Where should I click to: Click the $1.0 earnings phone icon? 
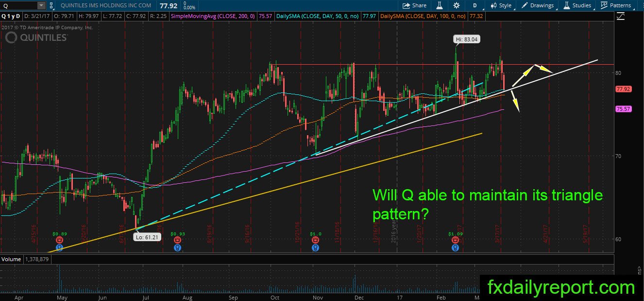point(316,240)
